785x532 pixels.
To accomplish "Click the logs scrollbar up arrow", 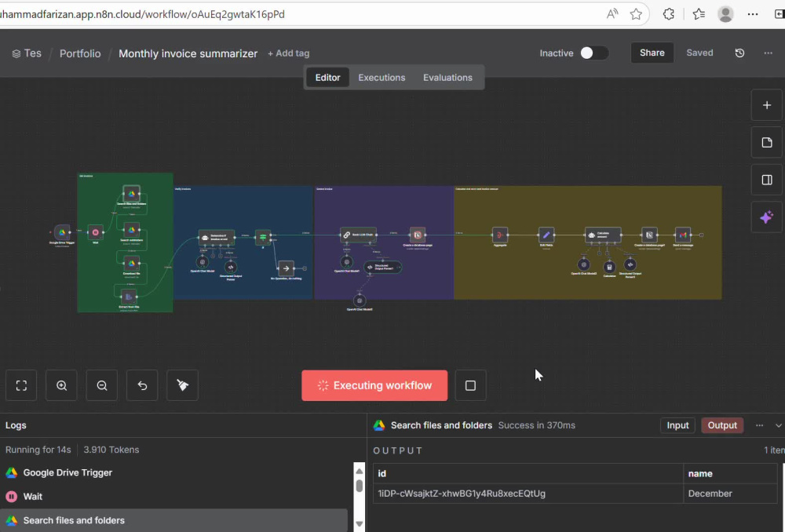I will (359, 471).
